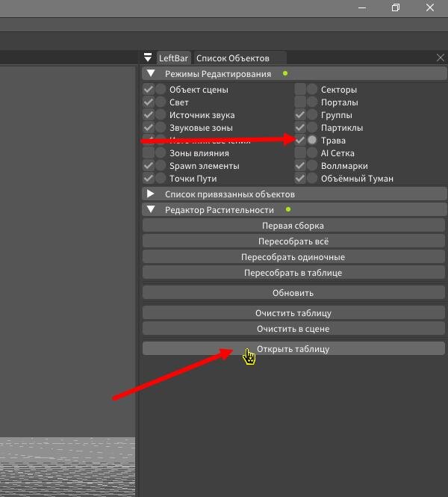This screenshot has width=448, height=497.
Task: Open the table with Открыть таблицу
Action: pos(293,349)
